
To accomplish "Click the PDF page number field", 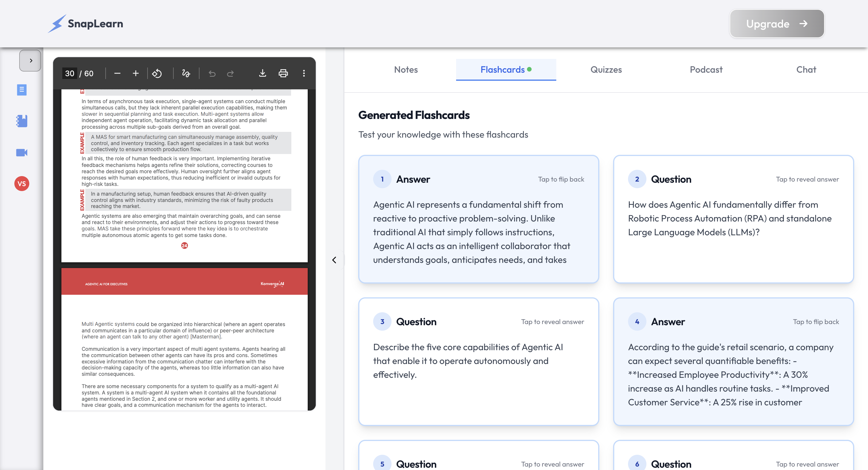I will coord(70,74).
